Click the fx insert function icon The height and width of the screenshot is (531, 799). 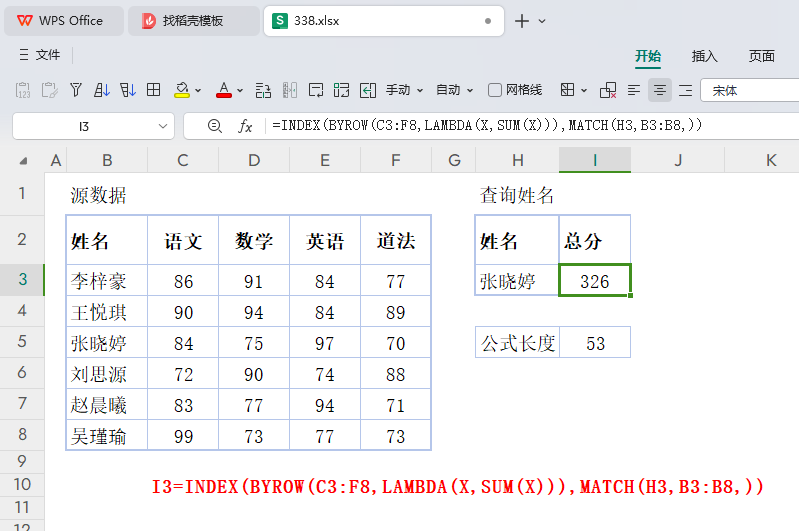pyautogui.click(x=245, y=126)
